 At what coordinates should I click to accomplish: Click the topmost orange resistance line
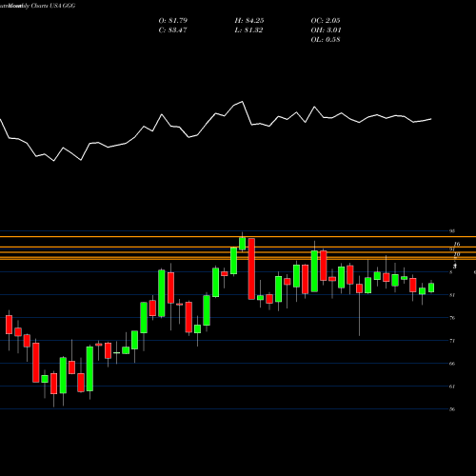tap(238, 237)
